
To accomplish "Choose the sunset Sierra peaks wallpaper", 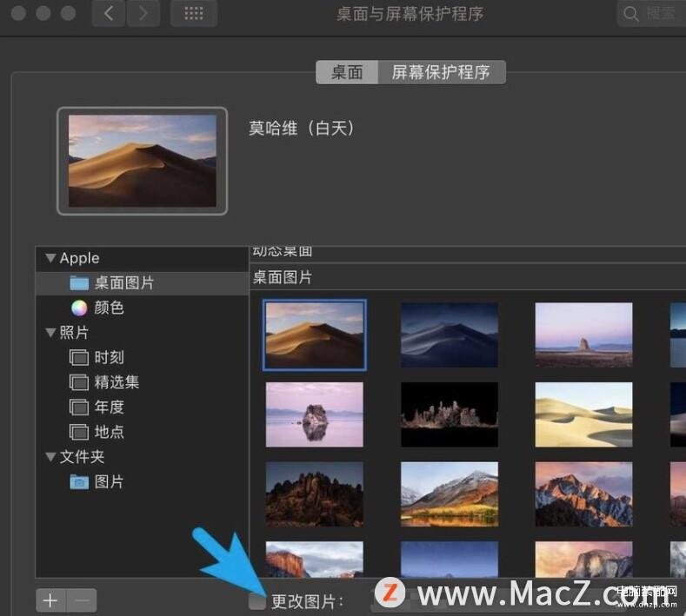I will click(x=583, y=494).
